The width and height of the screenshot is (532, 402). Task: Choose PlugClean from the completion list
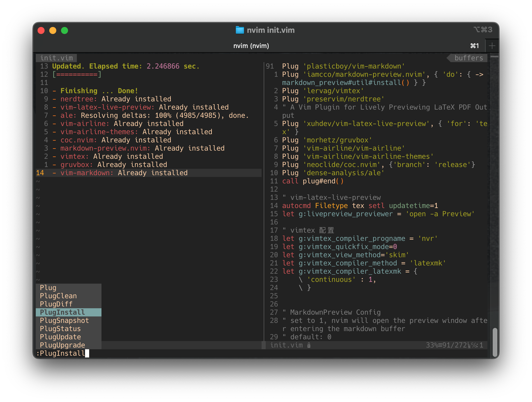tap(58, 296)
